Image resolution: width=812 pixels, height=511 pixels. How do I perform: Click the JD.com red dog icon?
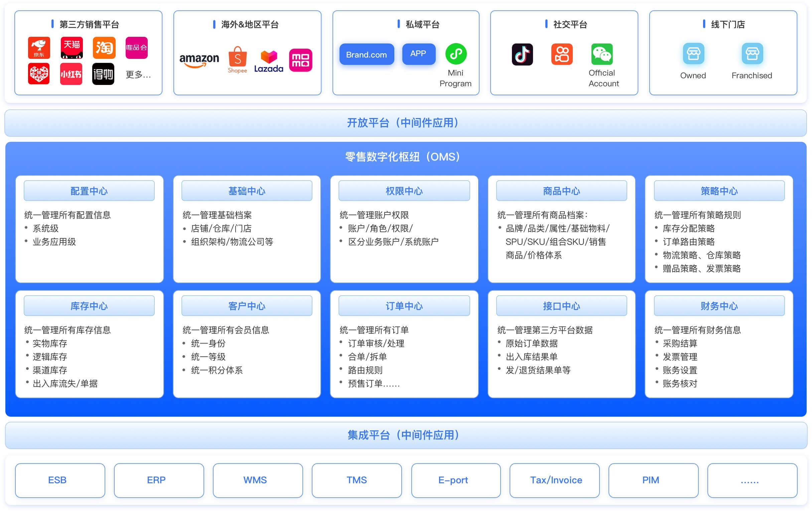tap(39, 47)
